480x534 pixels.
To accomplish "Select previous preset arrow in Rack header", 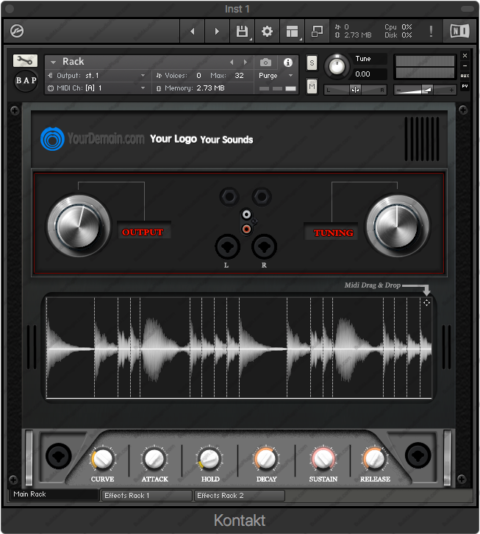I will 232,62.
